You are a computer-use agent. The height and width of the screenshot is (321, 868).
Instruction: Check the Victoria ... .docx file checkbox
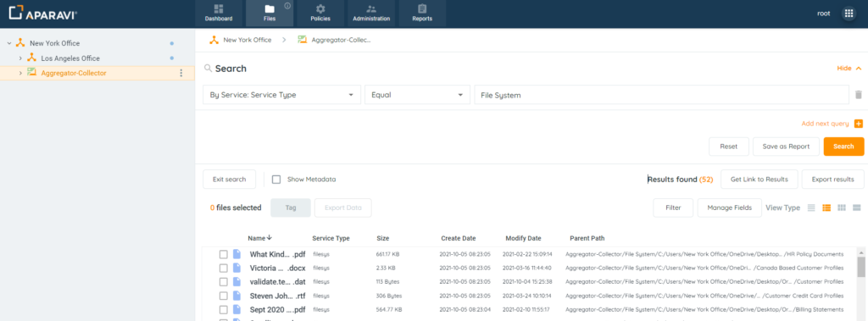[224, 268]
